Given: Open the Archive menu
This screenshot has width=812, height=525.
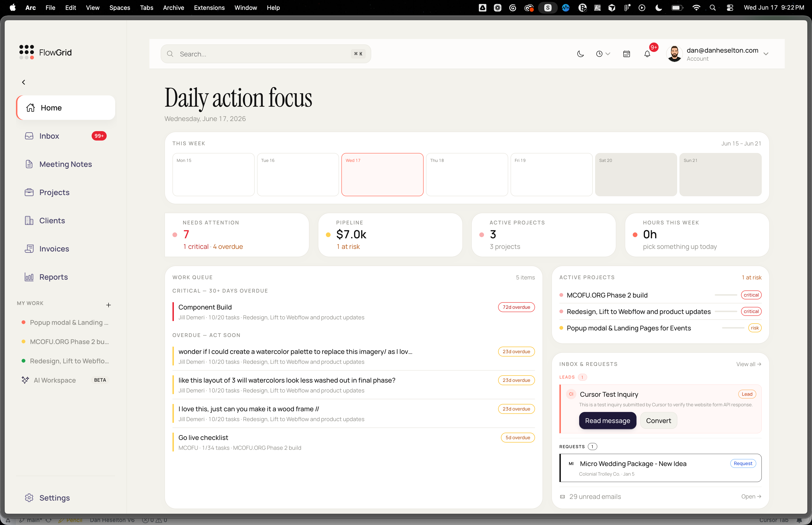Looking at the screenshot, I should [x=173, y=8].
